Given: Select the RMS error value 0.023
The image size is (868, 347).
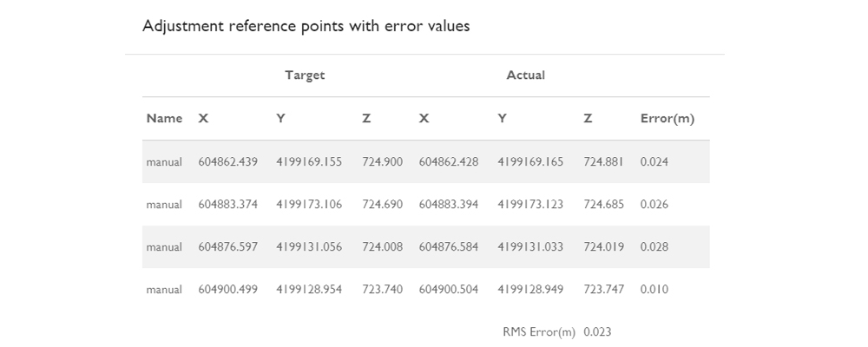Looking at the screenshot, I should 598,332.
